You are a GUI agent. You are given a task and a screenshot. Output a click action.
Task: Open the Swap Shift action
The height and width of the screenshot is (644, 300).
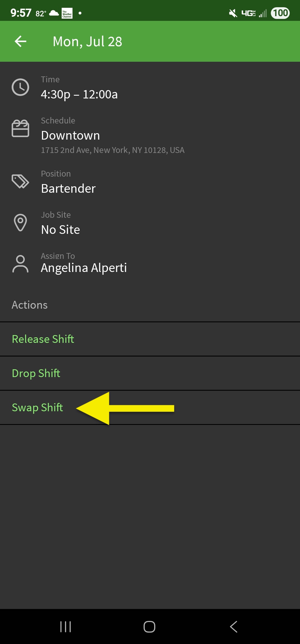(37, 407)
